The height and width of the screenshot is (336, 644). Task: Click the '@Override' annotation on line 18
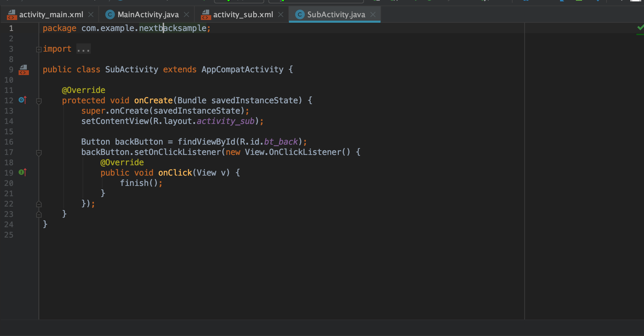[x=122, y=162]
